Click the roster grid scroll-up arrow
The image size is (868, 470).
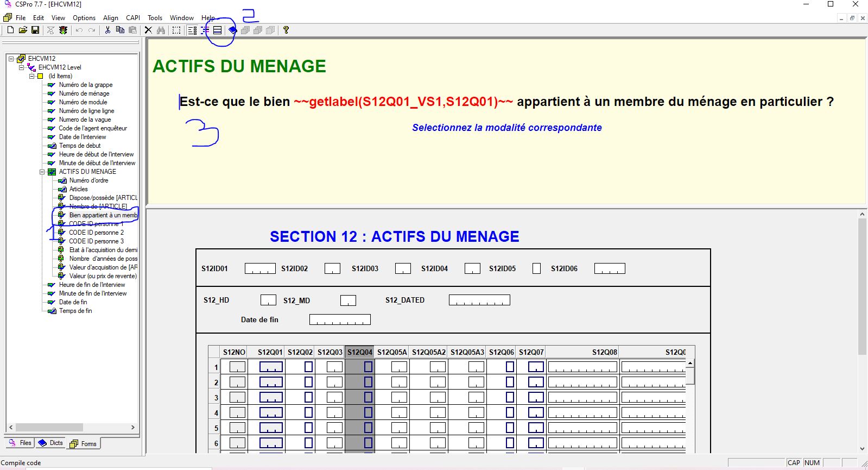pos(690,363)
